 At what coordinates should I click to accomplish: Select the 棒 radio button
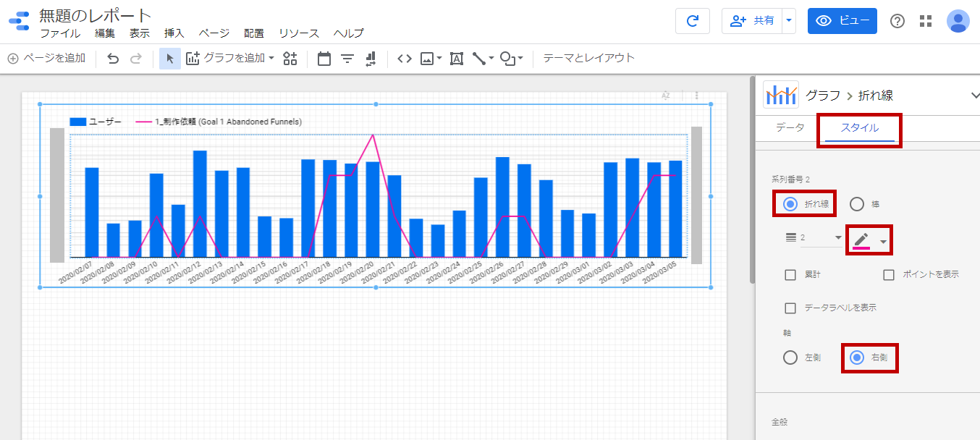(x=857, y=204)
